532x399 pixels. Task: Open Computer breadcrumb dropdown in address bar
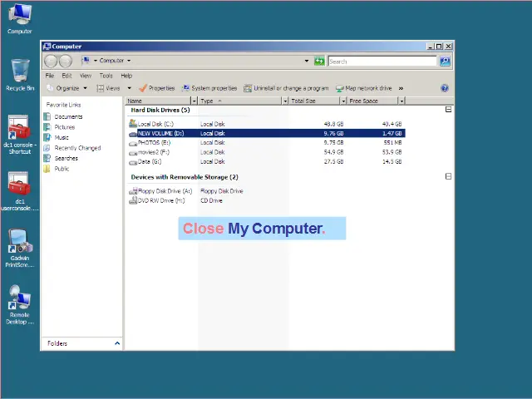[x=129, y=61]
